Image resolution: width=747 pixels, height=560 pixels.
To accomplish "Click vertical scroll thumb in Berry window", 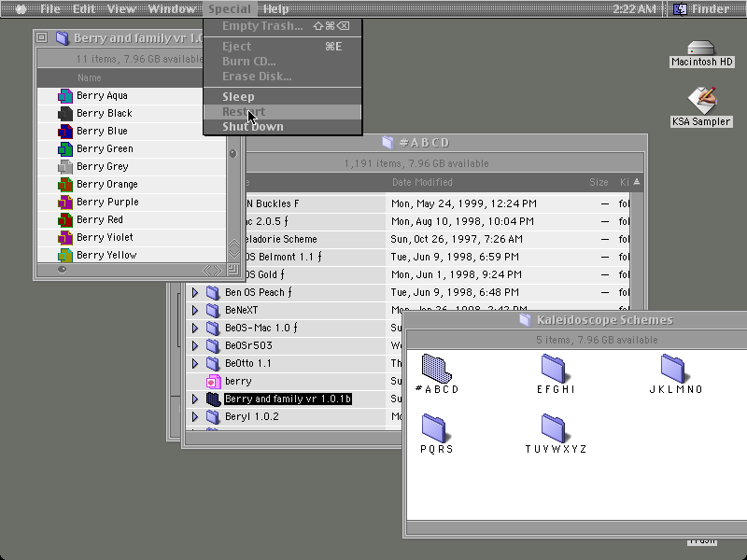I will [233, 153].
